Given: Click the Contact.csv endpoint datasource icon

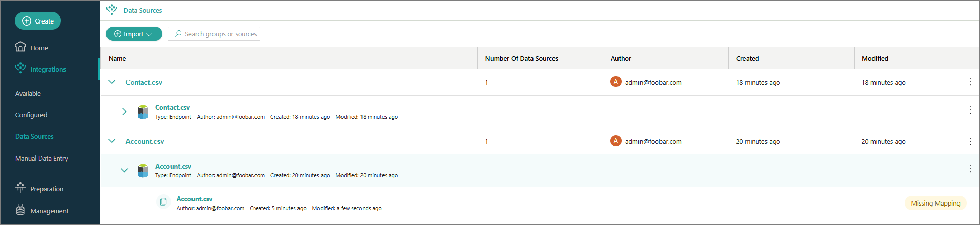Looking at the screenshot, I should (x=143, y=111).
